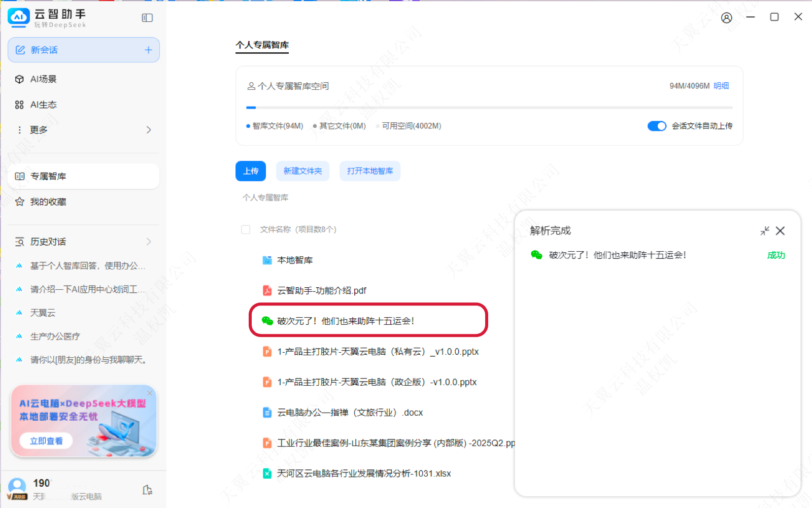The image size is (812, 508).
Task: Expand the 历史对话 chevron
Action: tap(149, 242)
